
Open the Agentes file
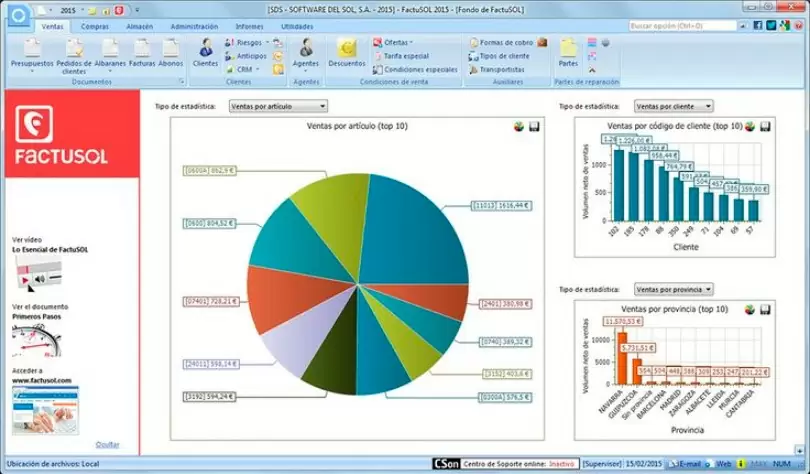(306, 55)
